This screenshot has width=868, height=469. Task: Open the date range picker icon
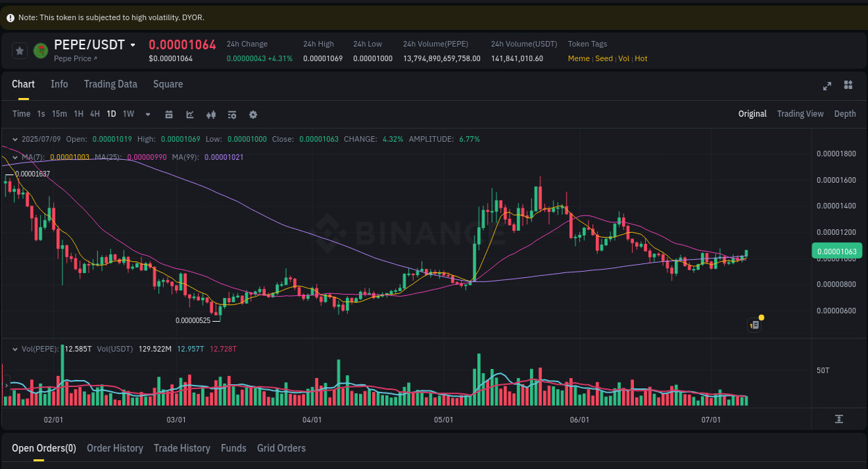tap(169, 114)
